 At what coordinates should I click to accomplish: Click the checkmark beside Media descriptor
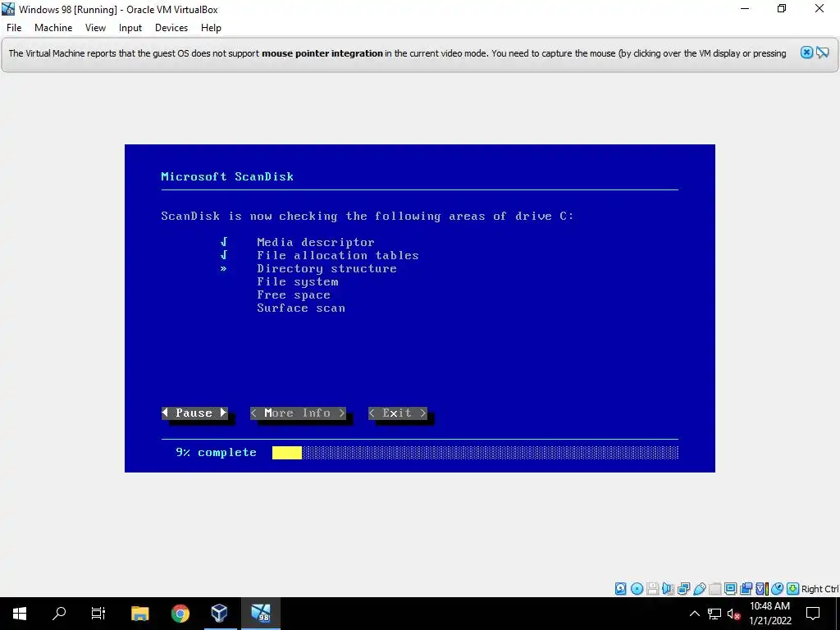coord(224,242)
